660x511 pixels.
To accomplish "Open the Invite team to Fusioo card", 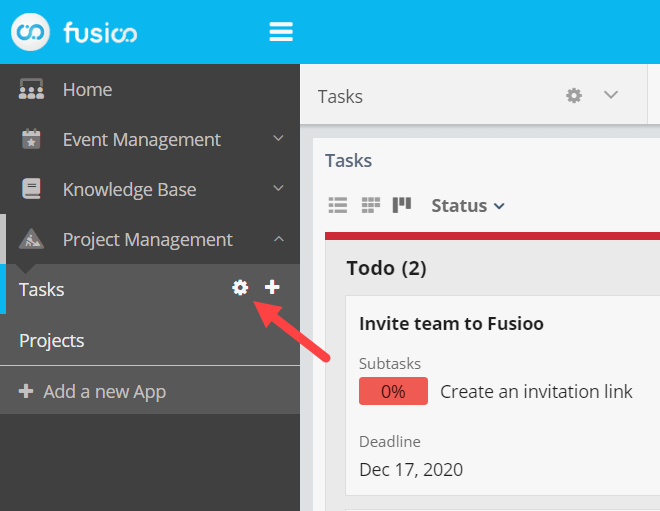I will point(451,324).
